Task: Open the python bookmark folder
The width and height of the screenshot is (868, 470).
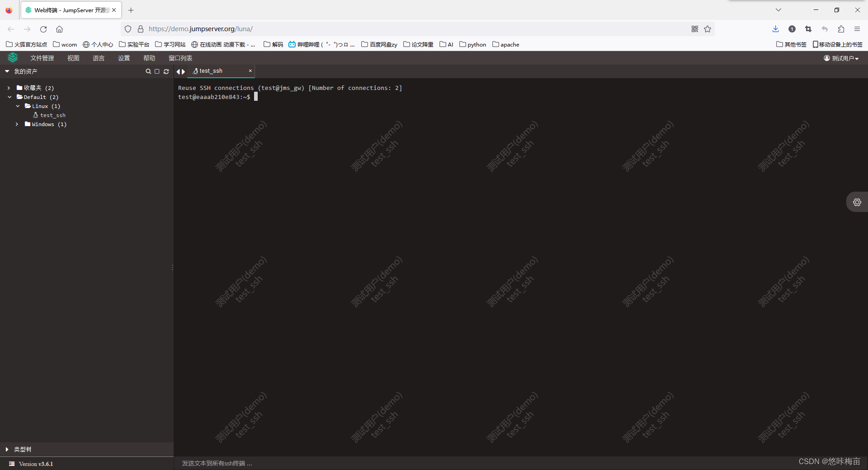Action: (472, 44)
